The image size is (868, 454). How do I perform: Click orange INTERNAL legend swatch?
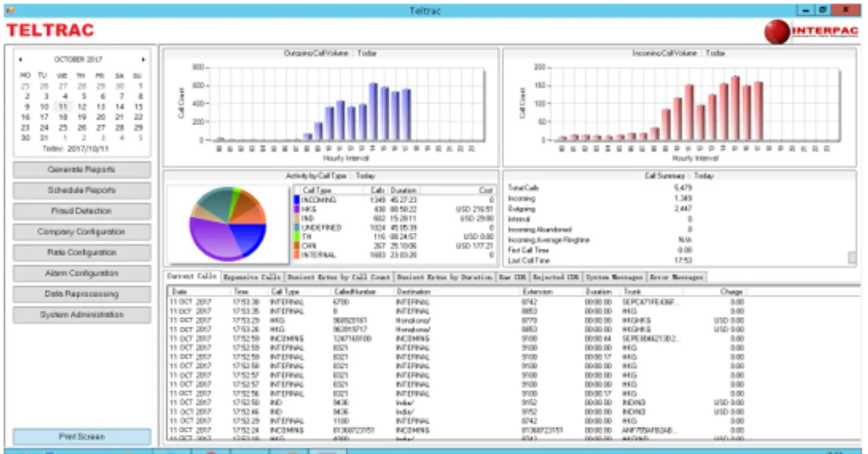[297, 255]
